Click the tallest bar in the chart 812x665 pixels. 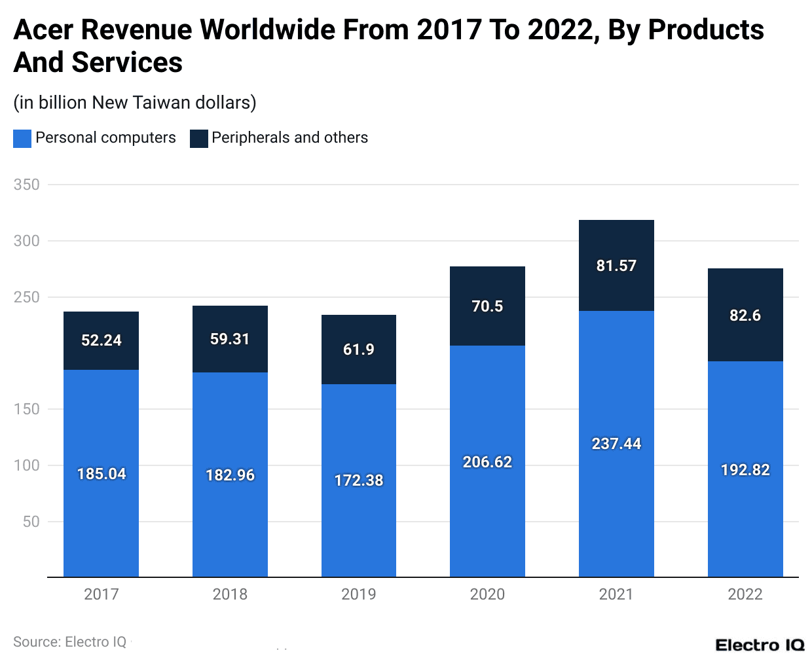pos(616,393)
